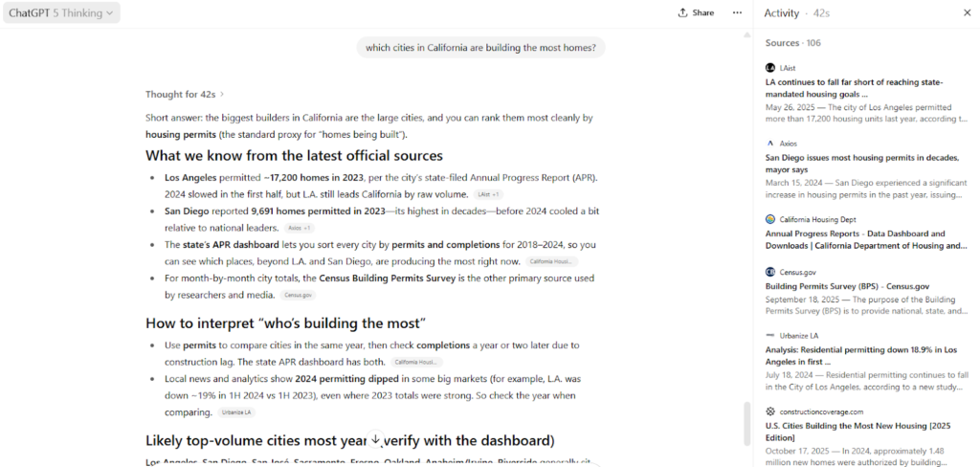980x467 pixels.
Task: Click the Census.gov source favicon
Action: 770,272
